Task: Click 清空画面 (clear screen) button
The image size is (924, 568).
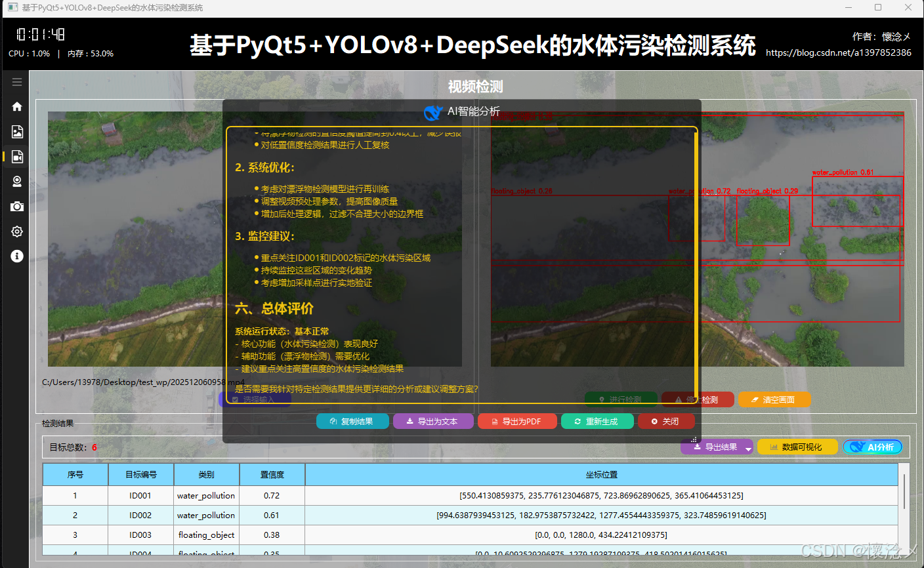Action: 774,399
